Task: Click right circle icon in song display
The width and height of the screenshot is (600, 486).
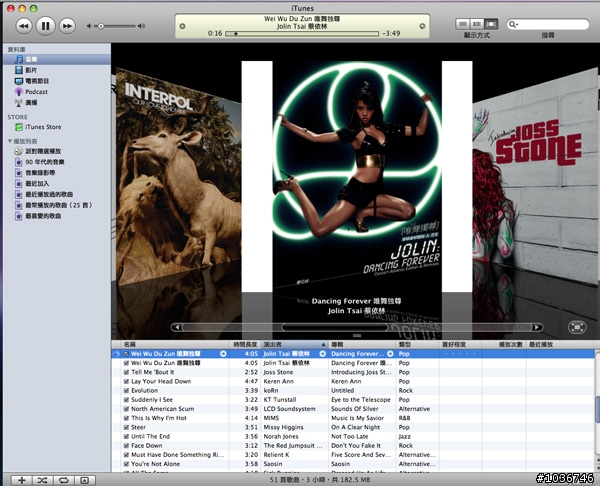Action: [x=422, y=26]
